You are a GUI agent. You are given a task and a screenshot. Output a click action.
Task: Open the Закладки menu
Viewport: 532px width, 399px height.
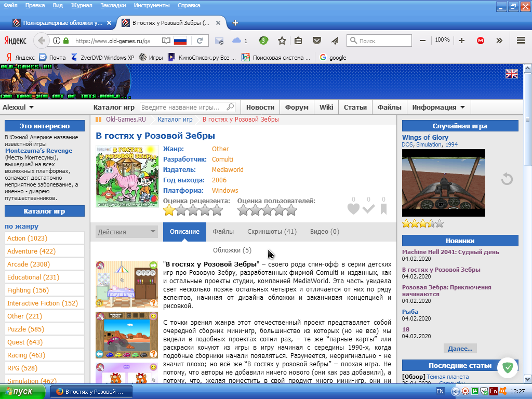click(113, 5)
